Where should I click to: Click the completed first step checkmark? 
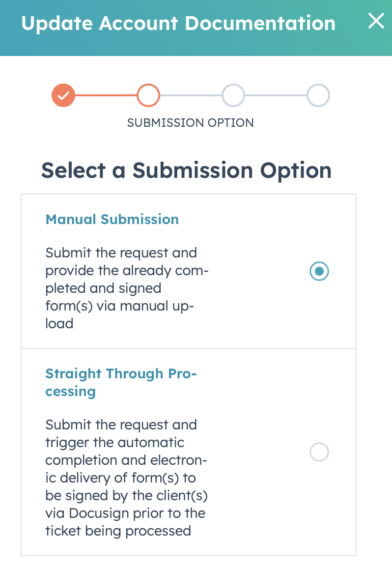click(x=63, y=95)
